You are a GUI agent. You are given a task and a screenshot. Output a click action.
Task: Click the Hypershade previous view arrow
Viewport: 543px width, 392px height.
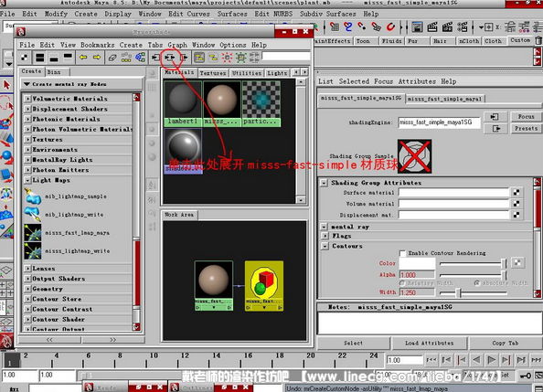click(83, 58)
